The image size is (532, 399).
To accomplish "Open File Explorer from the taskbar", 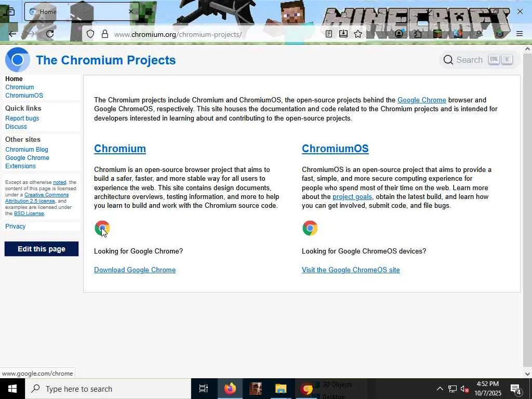I will tap(281, 389).
